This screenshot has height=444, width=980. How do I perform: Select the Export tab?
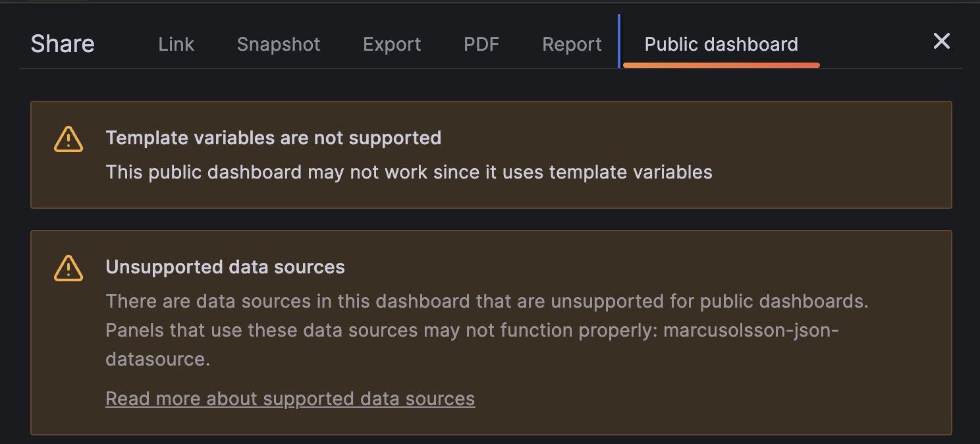(391, 44)
